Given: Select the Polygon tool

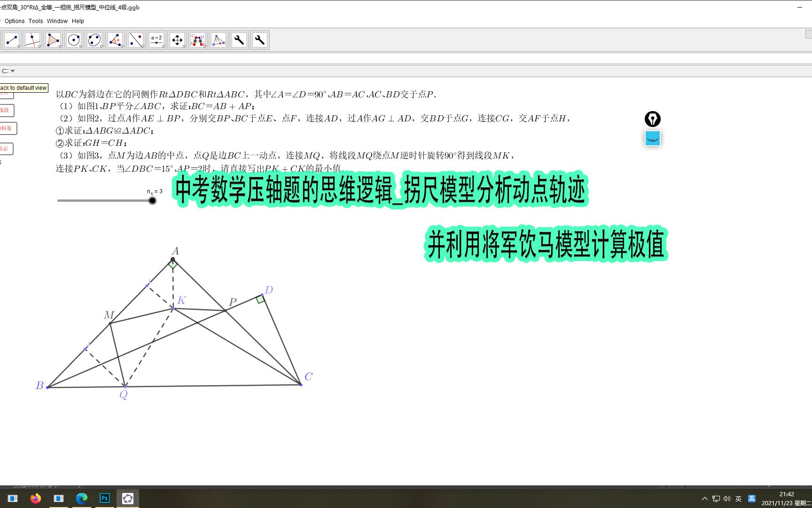Looking at the screenshot, I should click(x=53, y=40).
